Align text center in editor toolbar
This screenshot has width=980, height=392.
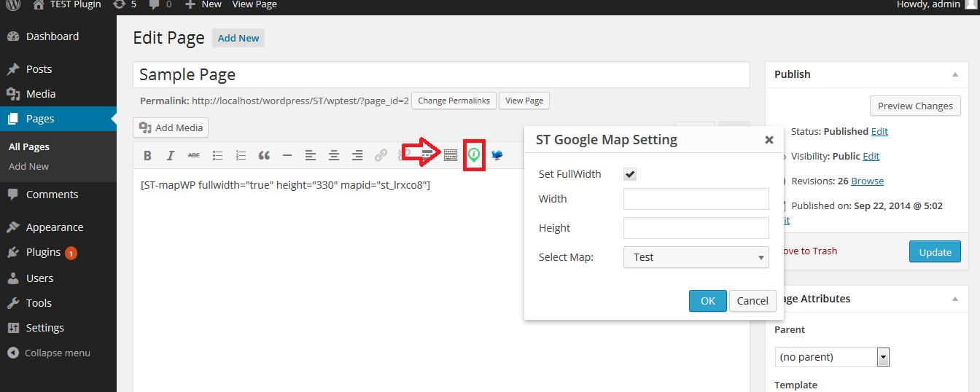(x=334, y=155)
